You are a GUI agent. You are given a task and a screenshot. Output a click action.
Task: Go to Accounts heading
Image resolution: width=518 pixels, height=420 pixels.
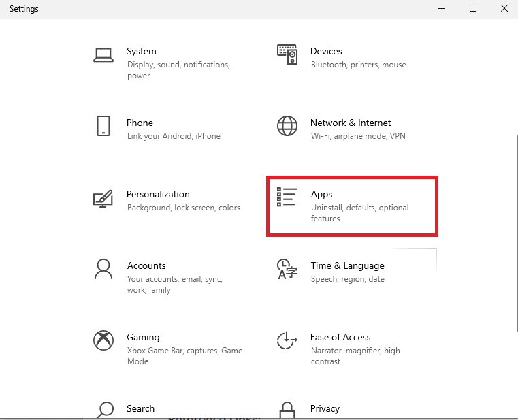tap(146, 265)
